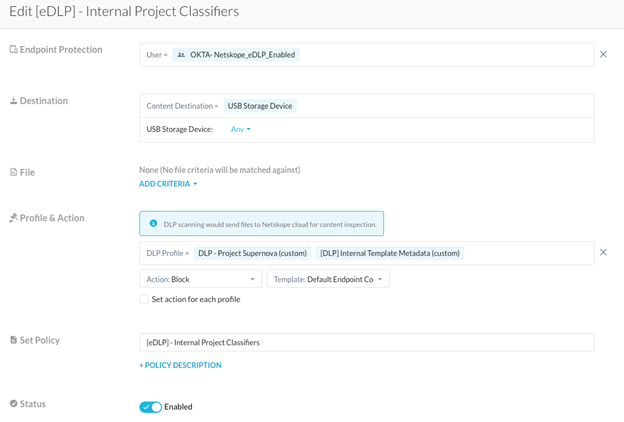Click the Endpoint Protection section icon

pyautogui.click(x=14, y=50)
